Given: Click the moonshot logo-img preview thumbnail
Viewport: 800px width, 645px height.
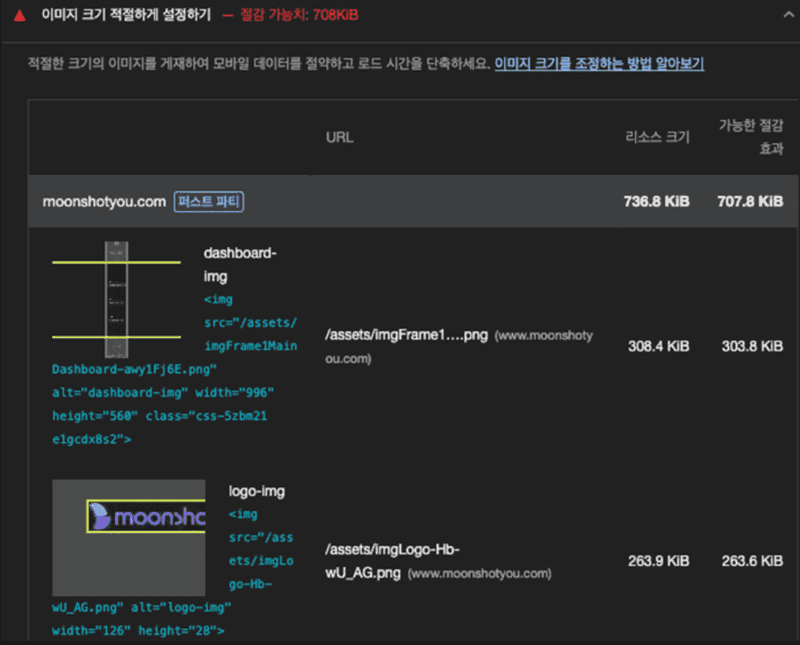Looking at the screenshot, I should [128, 537].
